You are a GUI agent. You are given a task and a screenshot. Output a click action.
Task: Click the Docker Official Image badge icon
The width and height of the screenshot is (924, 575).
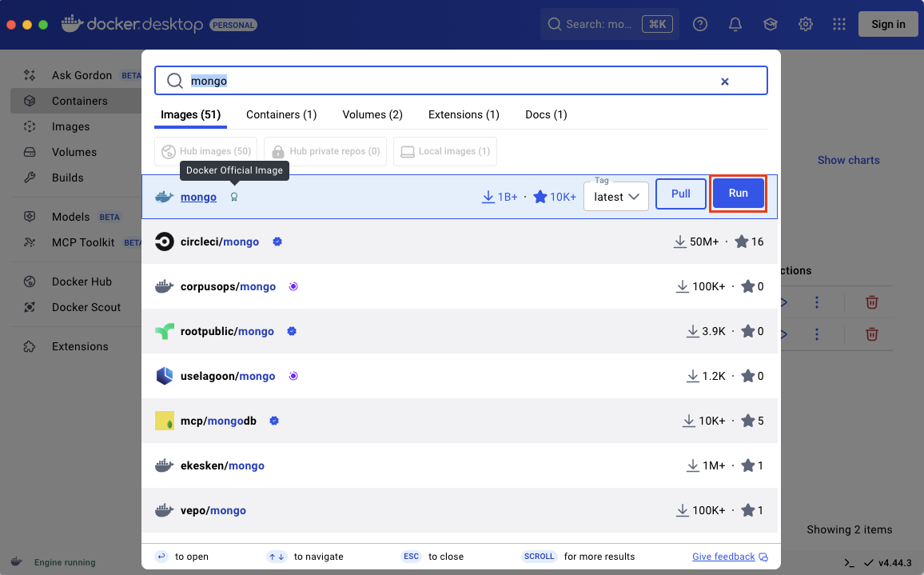coord(234,197)
